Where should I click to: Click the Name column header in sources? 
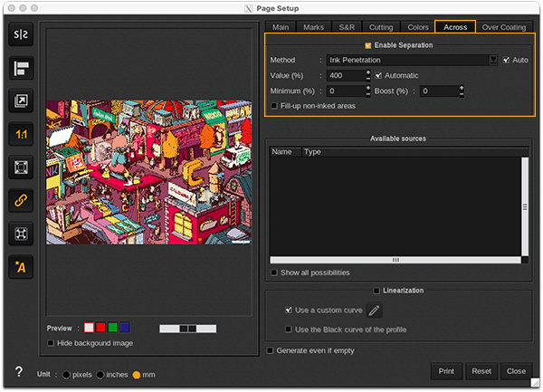pos(285,152)
